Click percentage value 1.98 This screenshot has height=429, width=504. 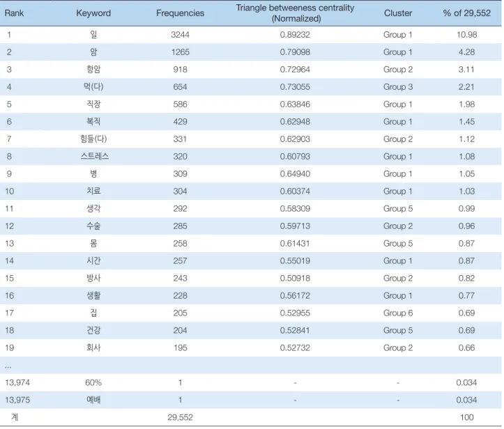tap(467, 104)
